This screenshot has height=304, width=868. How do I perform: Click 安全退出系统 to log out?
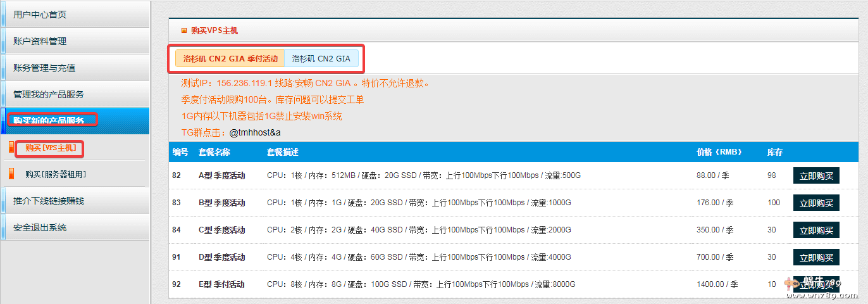pos(40,227)
